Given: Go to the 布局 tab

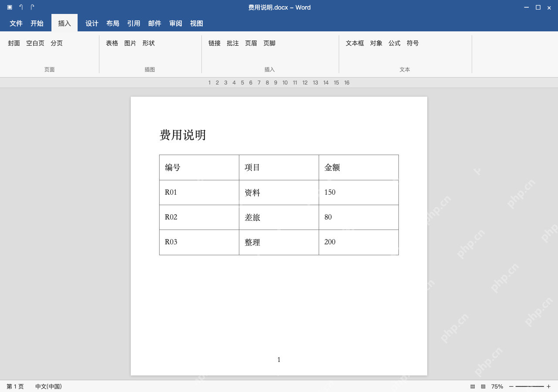Looking at the screenshot, I should click(113, 24).
